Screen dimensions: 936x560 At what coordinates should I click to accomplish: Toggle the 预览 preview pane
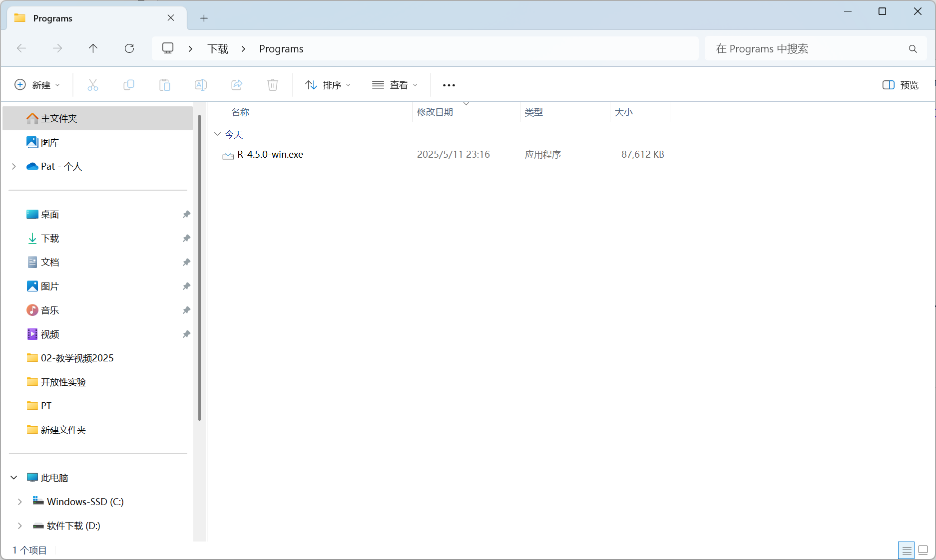click(x=901, y=85)
